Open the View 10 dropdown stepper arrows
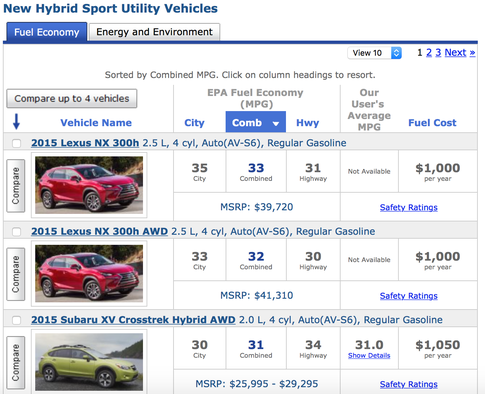Image resolution: width=485 pixels, height=394 pixels. (x=396, y=53)
